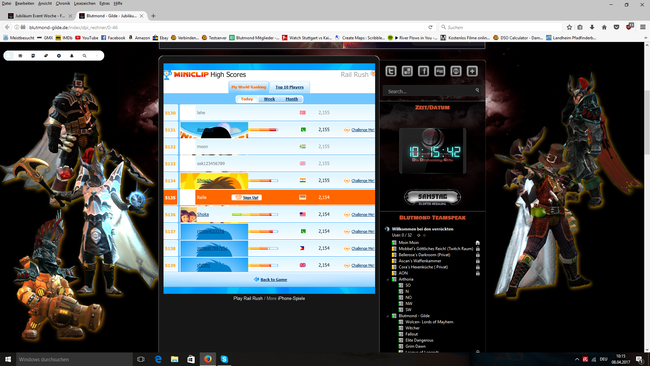
Task: Click the Sign Up! button
Action: click(x=247, y=197)
